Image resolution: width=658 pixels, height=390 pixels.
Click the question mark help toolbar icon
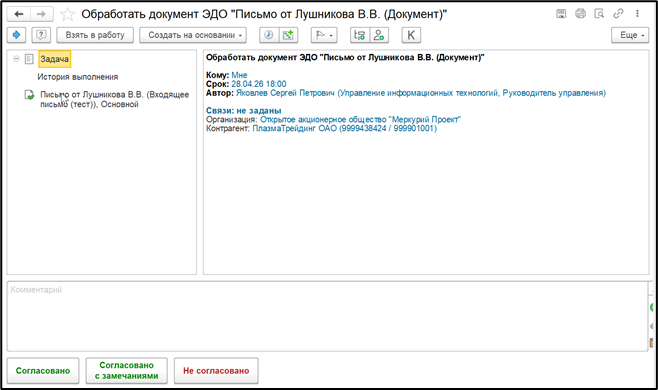coord(41,35)
